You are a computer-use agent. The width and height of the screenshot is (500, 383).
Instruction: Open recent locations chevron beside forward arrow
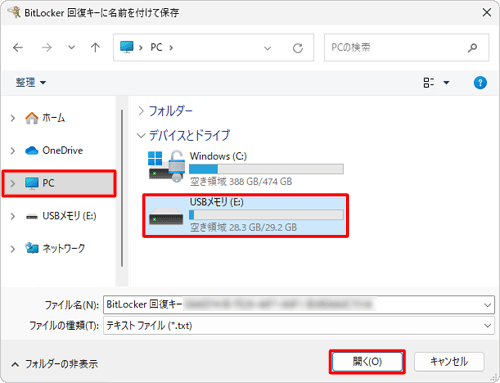(x=71, y=47)
